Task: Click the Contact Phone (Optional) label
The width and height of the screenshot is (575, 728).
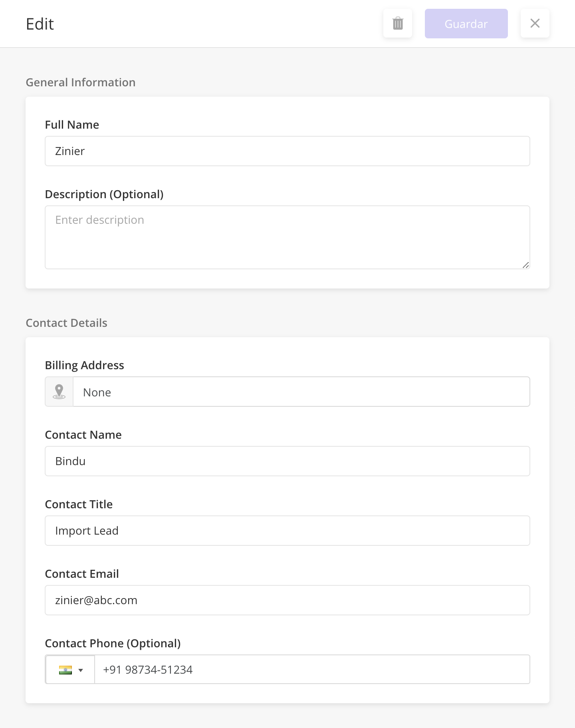Action: click(x=113, y=643)
